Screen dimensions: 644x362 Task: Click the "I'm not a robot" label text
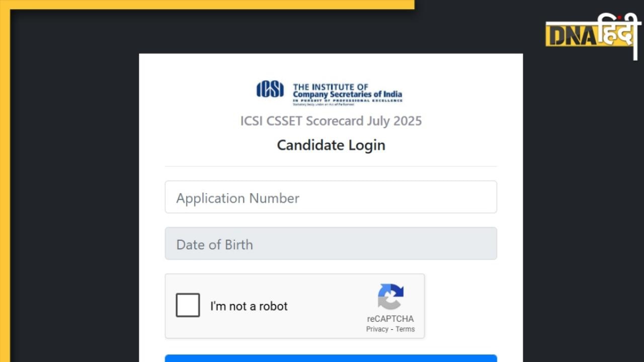coord(249,306)
